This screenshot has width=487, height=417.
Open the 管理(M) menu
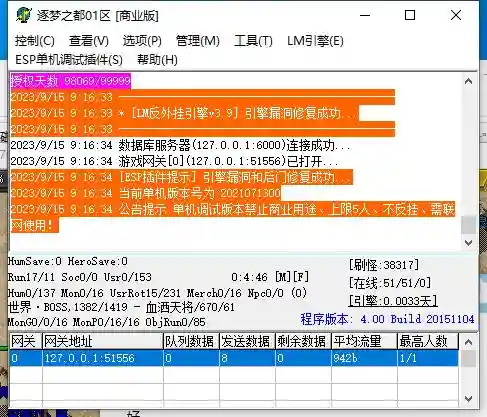(198, 41)
